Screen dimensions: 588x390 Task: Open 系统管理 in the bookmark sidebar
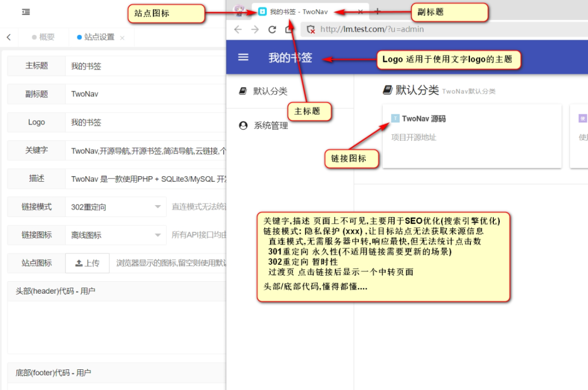tap(290, 126)
